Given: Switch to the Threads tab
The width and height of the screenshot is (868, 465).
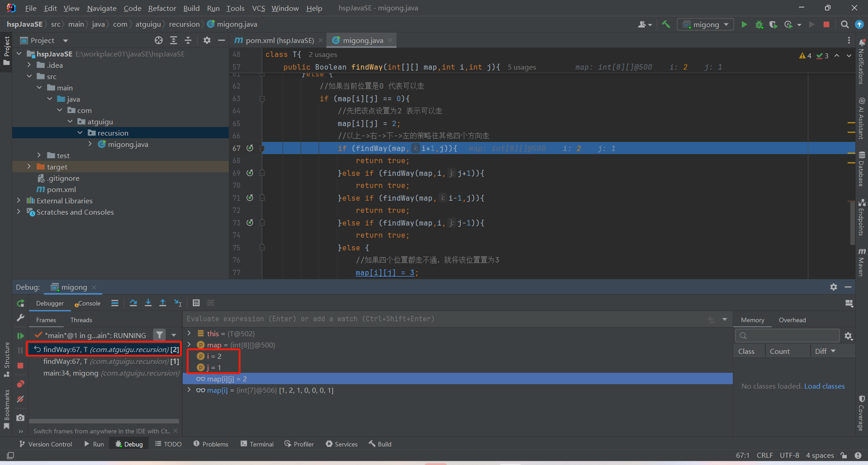Looking at the screenshot, I should 81,320.
